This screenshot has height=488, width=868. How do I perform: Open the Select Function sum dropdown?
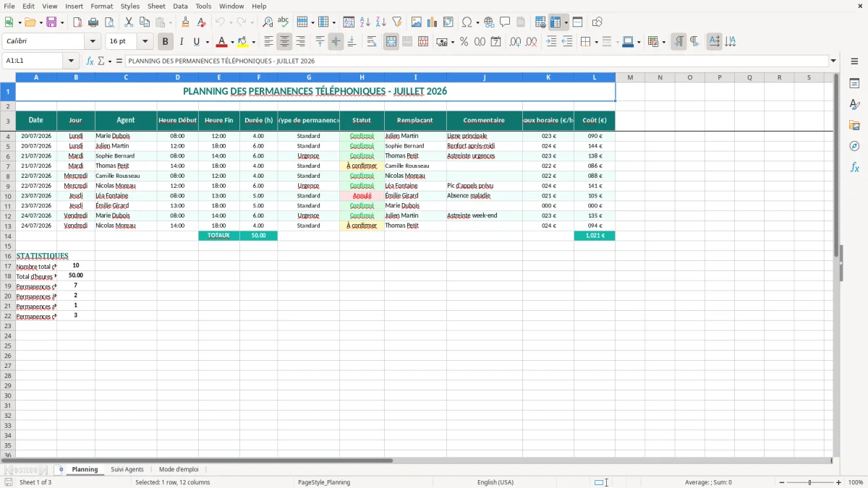109,61
